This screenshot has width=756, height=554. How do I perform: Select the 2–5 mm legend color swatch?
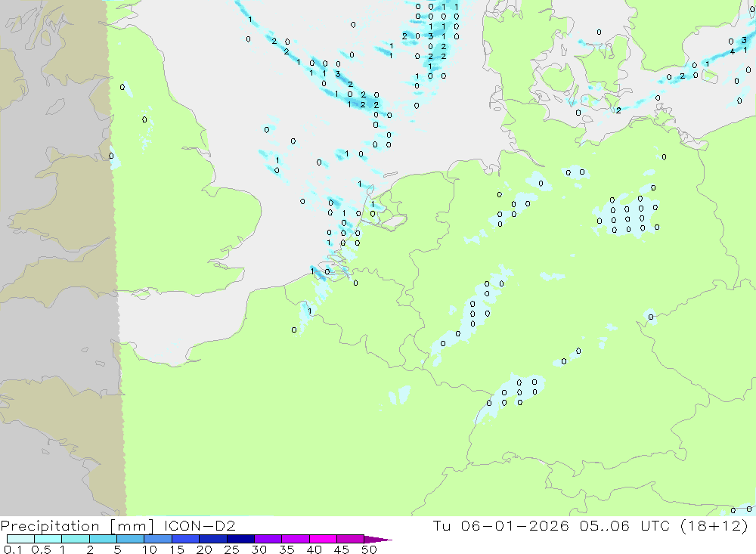(103, 539)
